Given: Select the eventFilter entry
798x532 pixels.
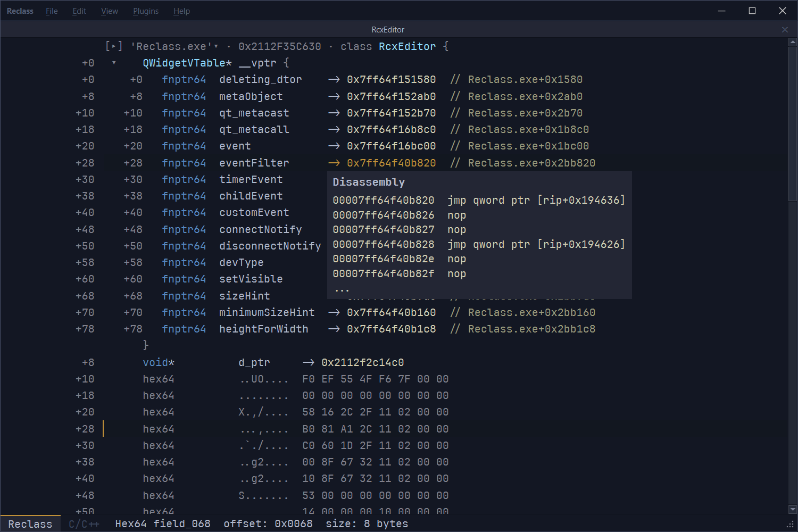Looking at the screenshot, I should point(254,163).
